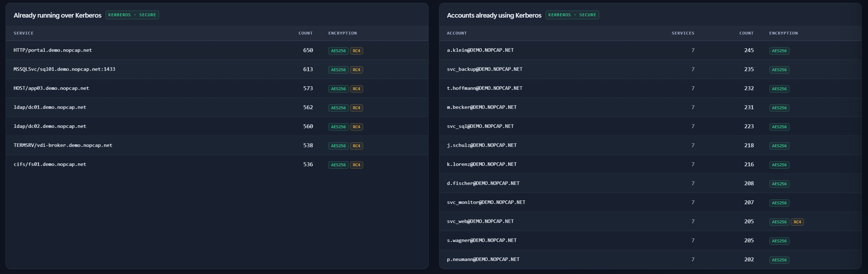
Task: Click AES256 tag on HOST/app03 row
Action: [x=338, y=89]
